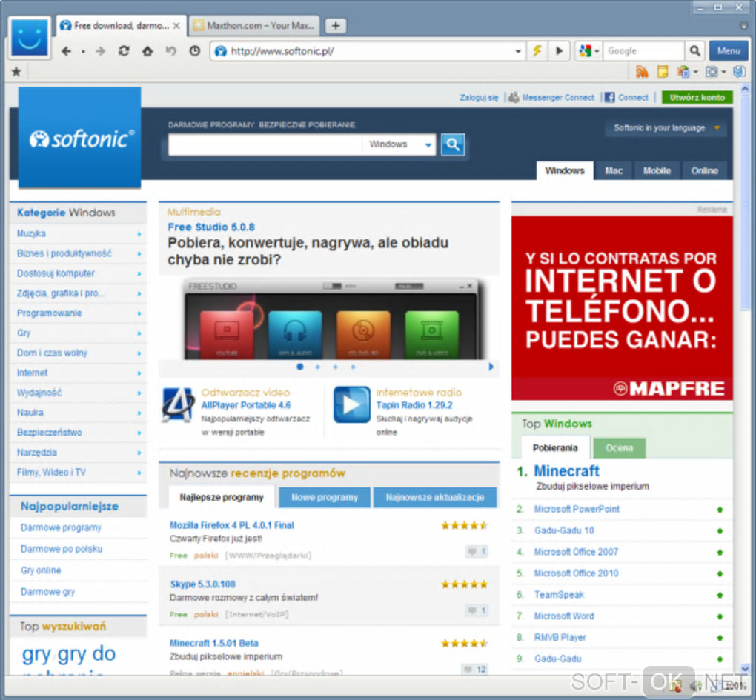
Task: Click the rightmost blue toolbar icon
Action: (740, 72)
